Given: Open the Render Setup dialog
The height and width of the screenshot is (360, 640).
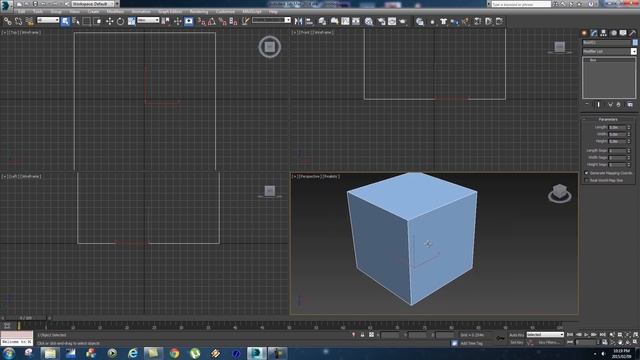Looking at the screenshot, I should point(381,21).
